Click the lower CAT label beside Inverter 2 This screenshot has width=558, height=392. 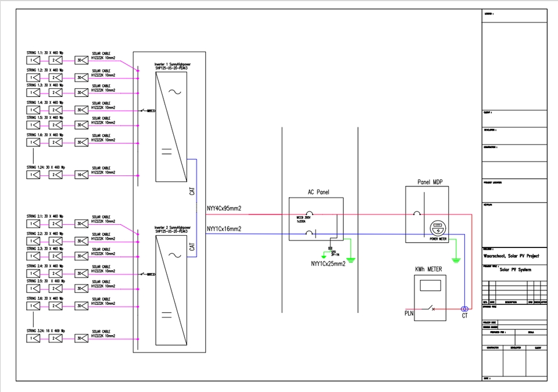[x=192, y=247]
